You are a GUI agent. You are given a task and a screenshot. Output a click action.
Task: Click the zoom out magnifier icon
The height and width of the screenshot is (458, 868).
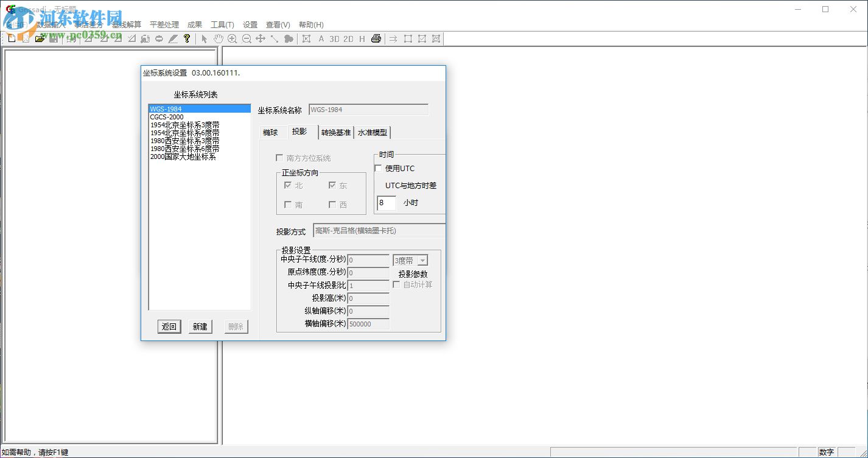[x=247, y=38]
